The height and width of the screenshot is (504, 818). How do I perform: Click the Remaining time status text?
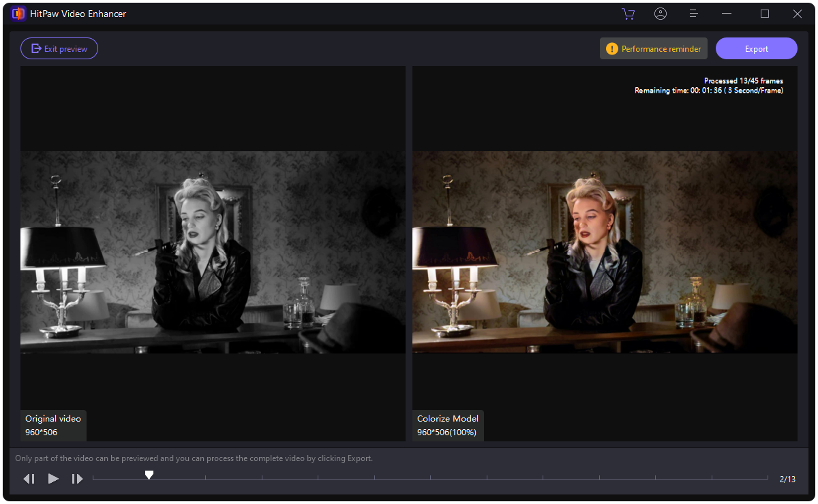point(709,90)
